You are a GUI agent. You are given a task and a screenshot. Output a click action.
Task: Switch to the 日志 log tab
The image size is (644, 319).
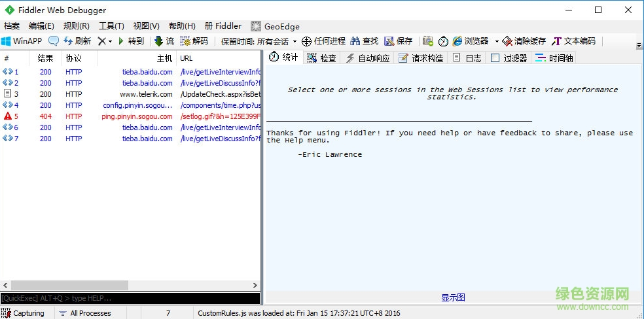tap(467, 58)
